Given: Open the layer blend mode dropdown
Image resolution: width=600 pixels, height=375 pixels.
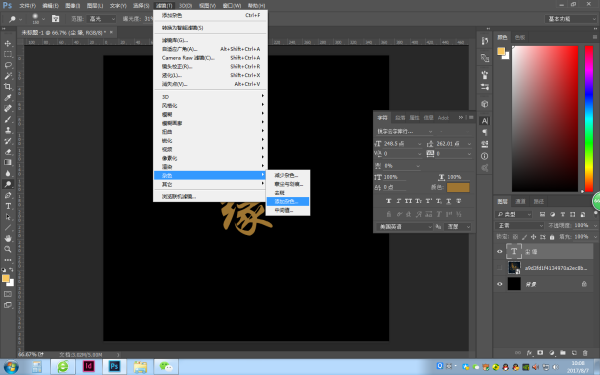Looking at the screenshot, I should pos(519,225).
